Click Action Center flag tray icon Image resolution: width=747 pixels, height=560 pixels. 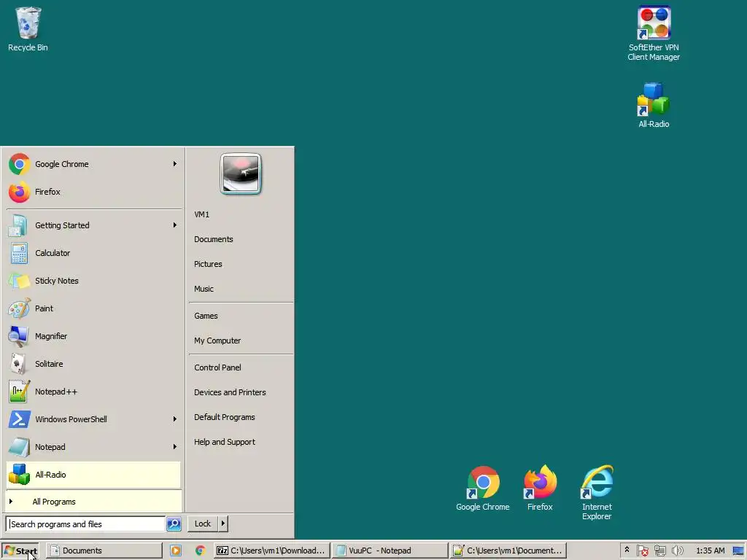[642, 551]
